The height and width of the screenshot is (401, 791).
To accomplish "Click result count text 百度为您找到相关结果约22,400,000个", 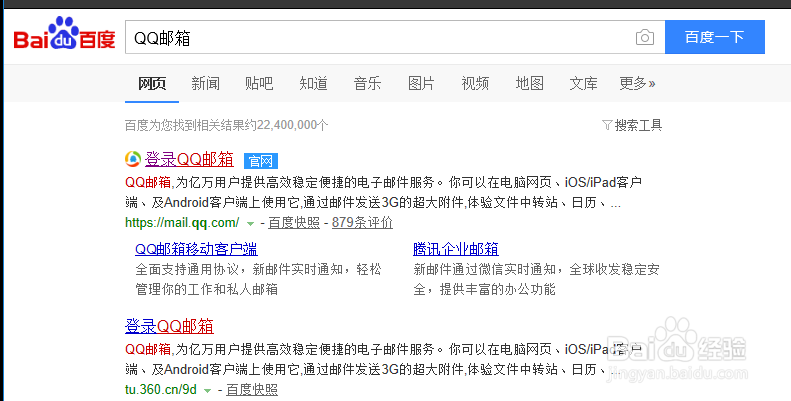I will pyautogui.click(x=227, y=125).
